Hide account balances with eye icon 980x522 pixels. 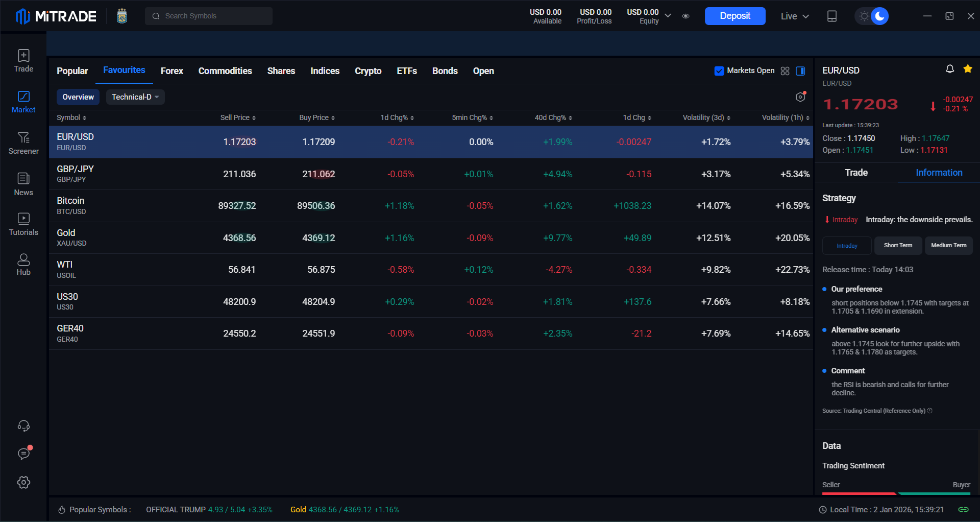click(685, 16)
